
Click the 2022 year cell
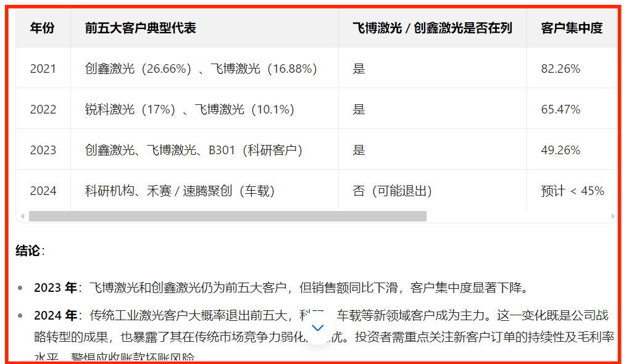(x=43, y=109)
